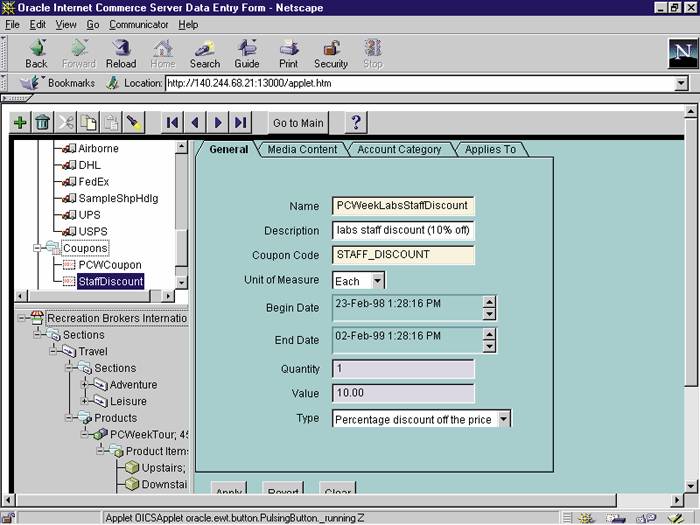Screen dimensions: 700x525
Task: Click Netscape Back button
Action: (37, 54)
